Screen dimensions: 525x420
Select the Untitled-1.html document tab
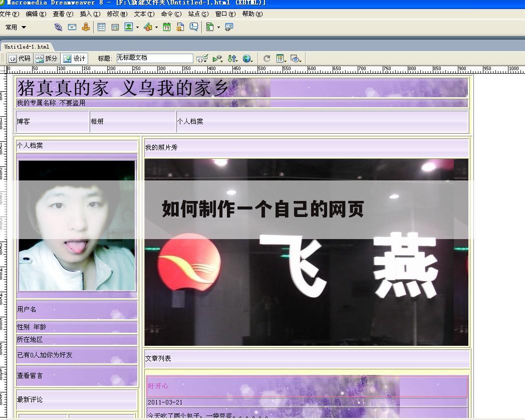point(27,47)
